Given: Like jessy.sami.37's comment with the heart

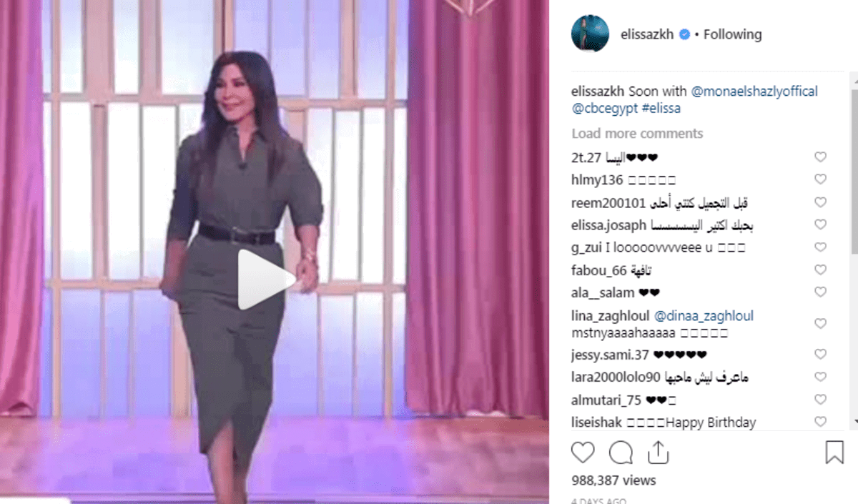Looking at the screenshot, I should point(821,355).
